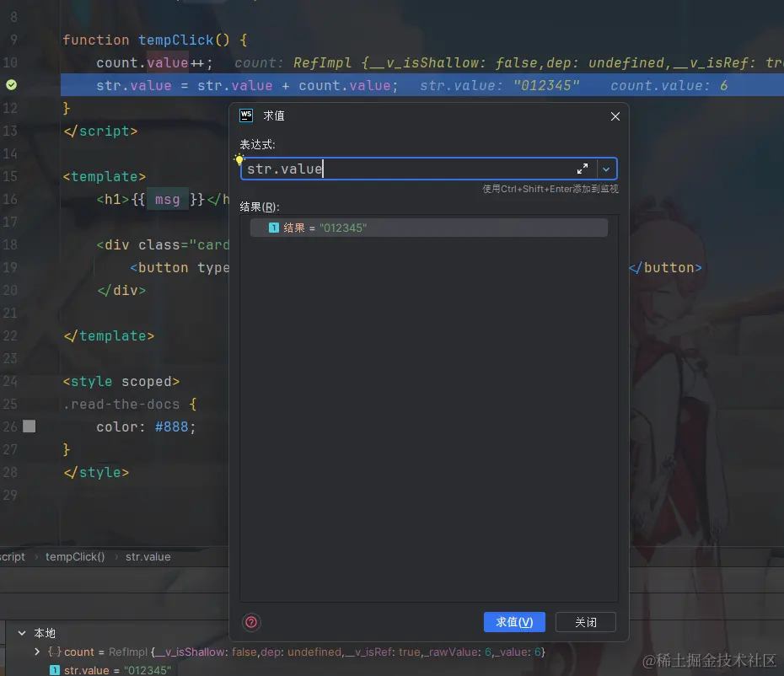Image resolution: width=784 pixels, height=676 pixels.
Task: Click the count.value++ statement
Action: click(x=154, y=63)
